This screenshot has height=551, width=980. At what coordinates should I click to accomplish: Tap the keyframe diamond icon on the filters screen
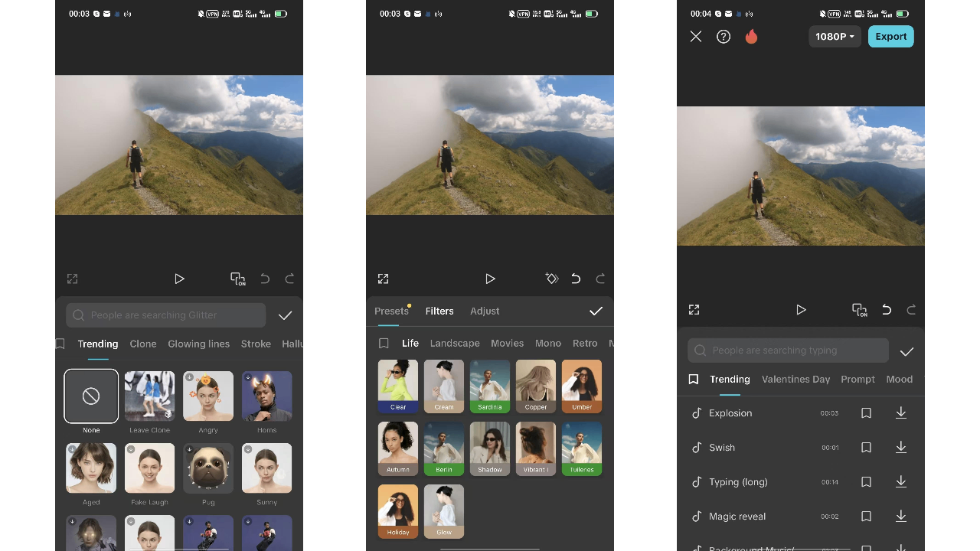551,279
